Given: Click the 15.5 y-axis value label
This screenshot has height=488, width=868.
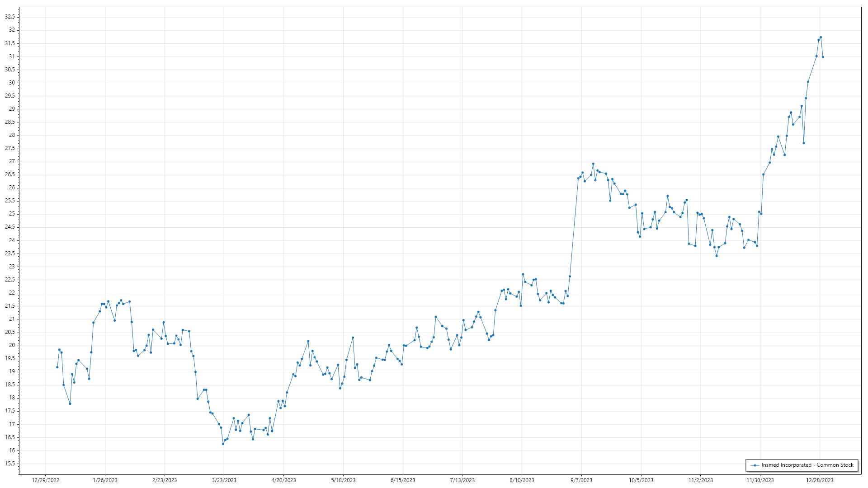Looking at the screenshot, I should tap(10, 464).
